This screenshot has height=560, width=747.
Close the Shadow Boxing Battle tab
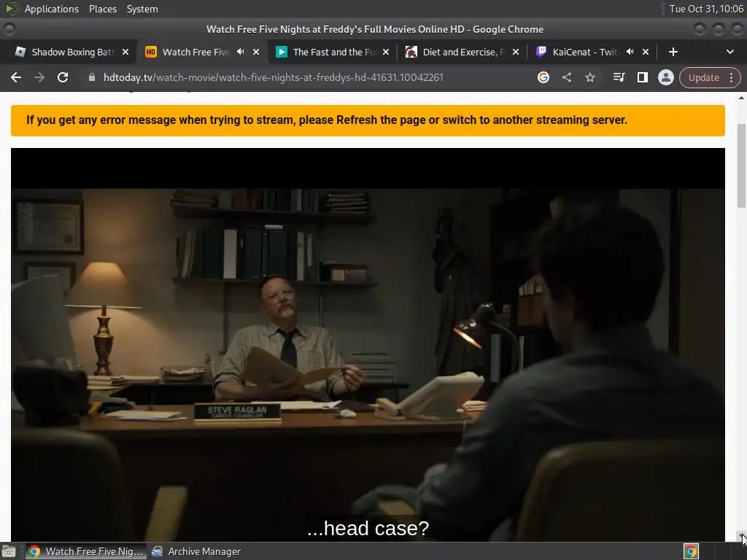pyautogui.click(x=125, y=52)
